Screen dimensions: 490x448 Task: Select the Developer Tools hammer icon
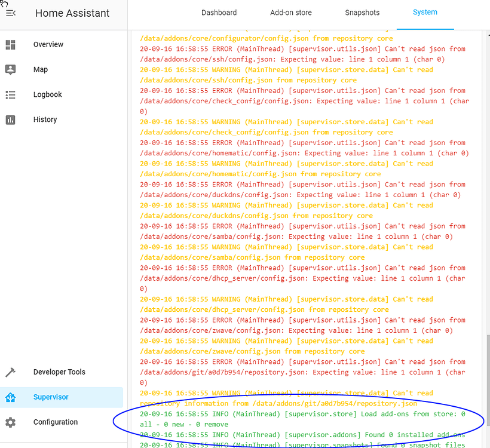[x=10, y=372]
